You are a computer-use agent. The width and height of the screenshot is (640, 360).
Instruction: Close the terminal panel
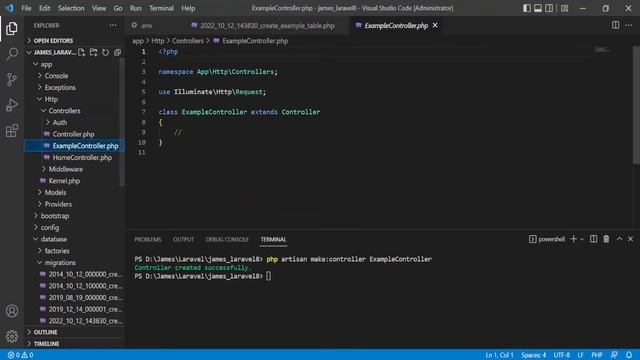point(631,239)
